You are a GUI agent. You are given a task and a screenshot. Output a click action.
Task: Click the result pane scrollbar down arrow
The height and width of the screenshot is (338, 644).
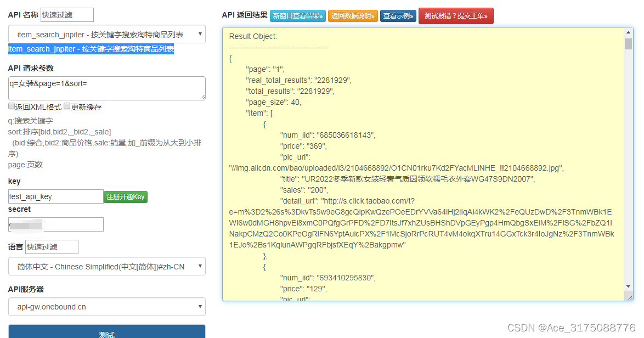pyautogui.click(x=628, y=286)
